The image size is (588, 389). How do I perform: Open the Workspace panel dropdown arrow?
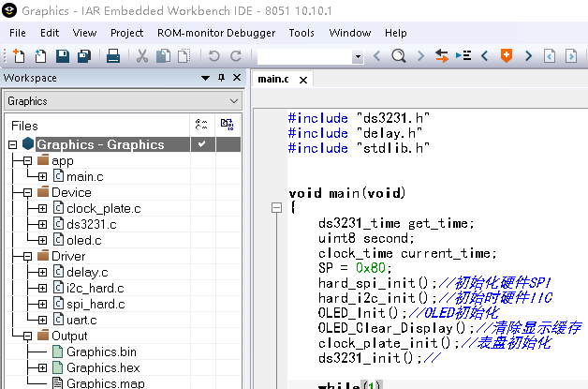[205, 78]
